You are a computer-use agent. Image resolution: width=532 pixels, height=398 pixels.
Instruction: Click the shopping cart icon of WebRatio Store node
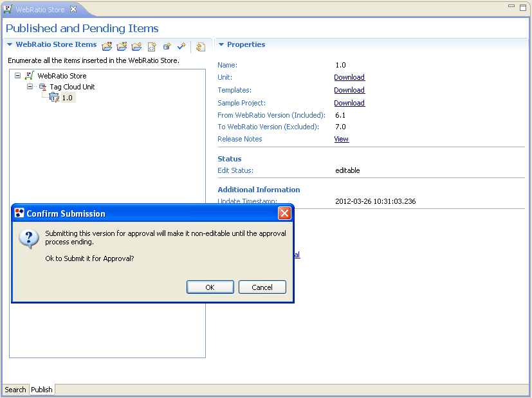click(x=30, y=75)
